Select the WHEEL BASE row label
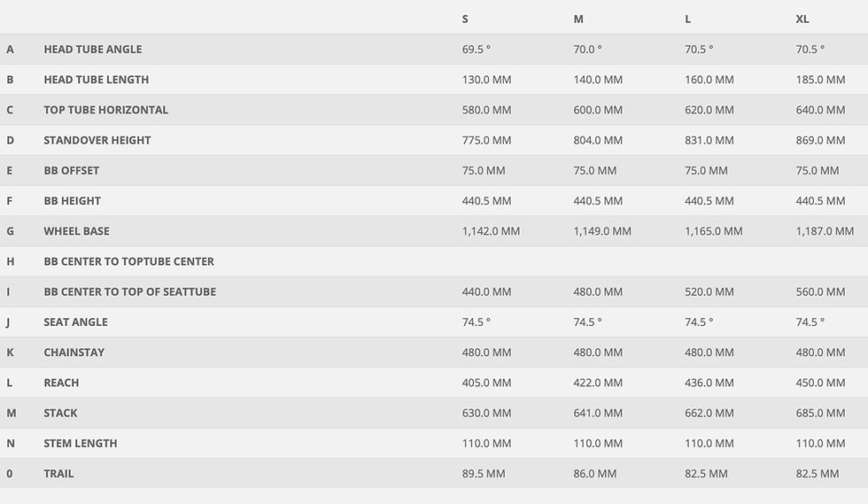Viewport: 868px width, 504px height. pos(76,231)
